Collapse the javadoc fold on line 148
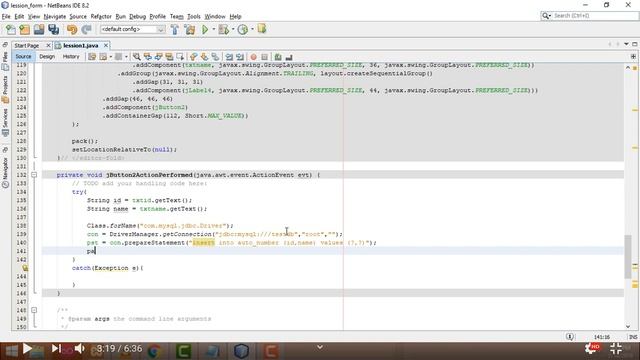640x360 pixels. [34, 310]
